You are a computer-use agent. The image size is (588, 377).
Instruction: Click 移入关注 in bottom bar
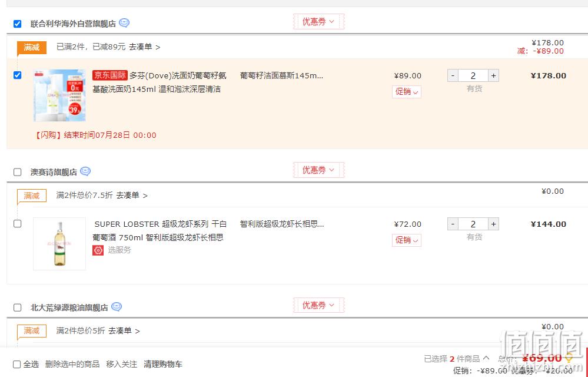121,364
